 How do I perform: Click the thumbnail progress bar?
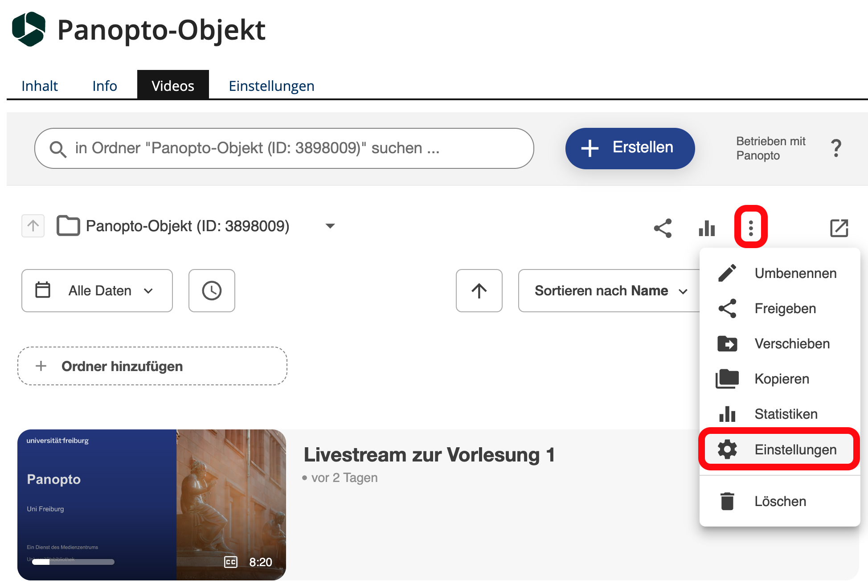(x=73, y=562)
